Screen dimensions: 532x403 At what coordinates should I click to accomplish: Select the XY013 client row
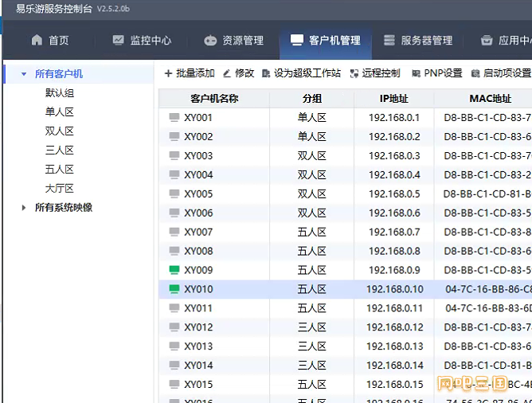[239, 346]
